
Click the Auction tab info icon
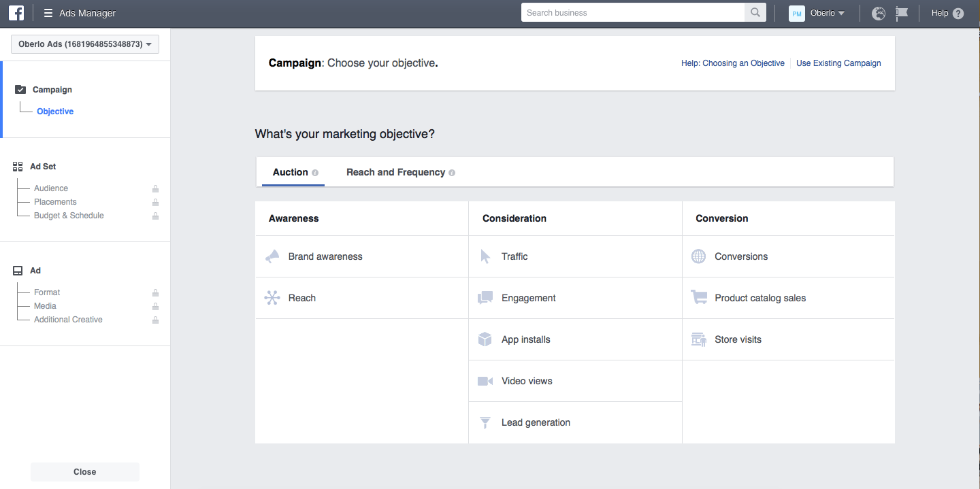[x=315, y=173]
